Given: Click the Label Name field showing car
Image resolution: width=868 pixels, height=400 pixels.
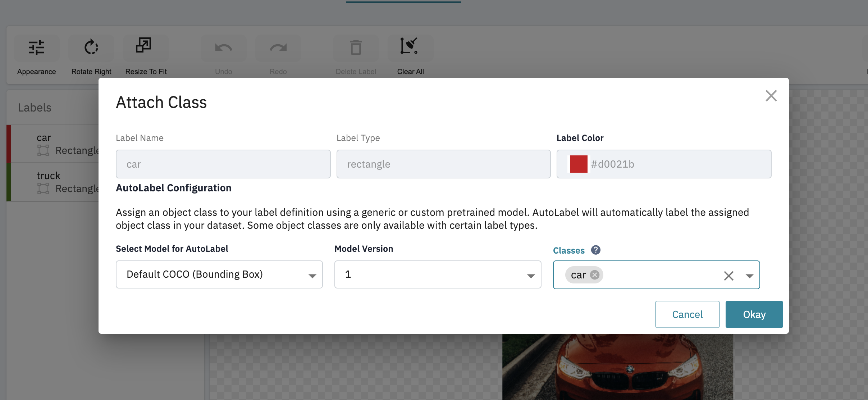Looking at the screenshot, I should 223,164.
